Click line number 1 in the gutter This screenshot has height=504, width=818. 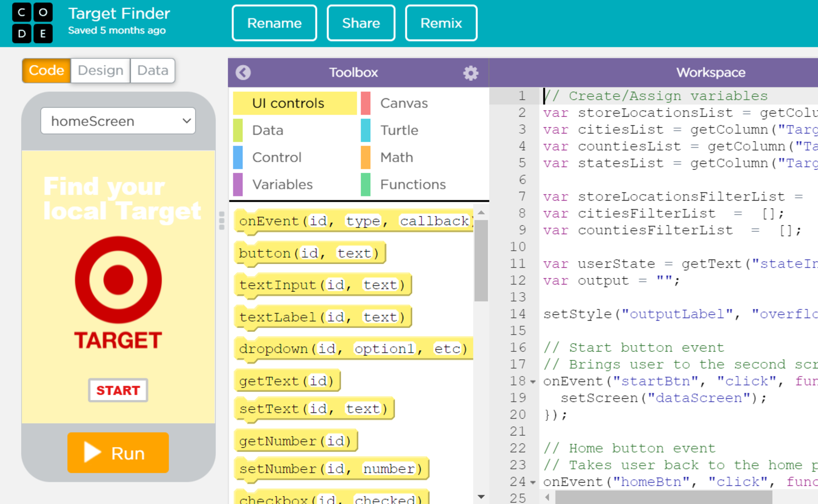[x=522, y=96]
